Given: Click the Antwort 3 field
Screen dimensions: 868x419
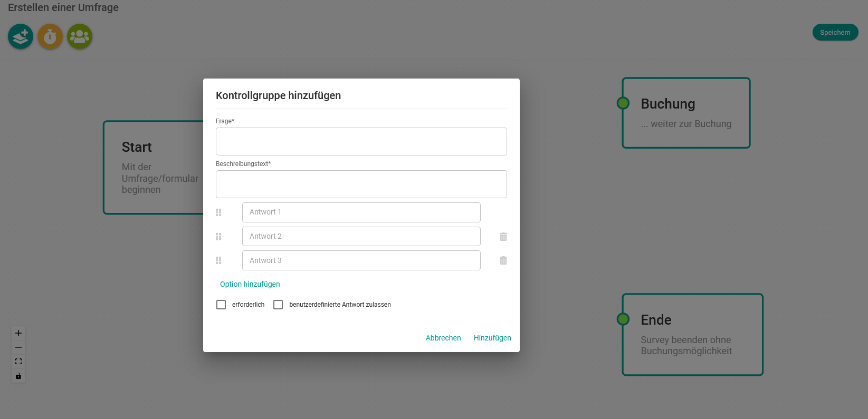Looking at the screenshot, I should click(x=361, y=260).
